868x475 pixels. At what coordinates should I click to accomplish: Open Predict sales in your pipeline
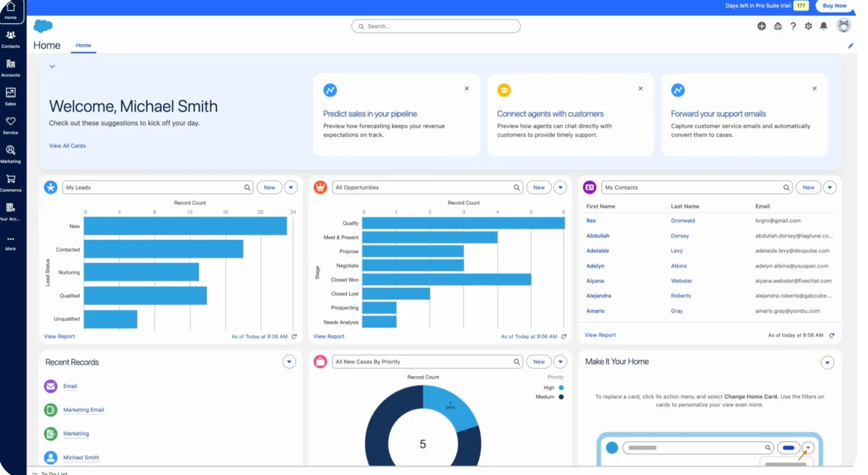(x=370, y=114)
